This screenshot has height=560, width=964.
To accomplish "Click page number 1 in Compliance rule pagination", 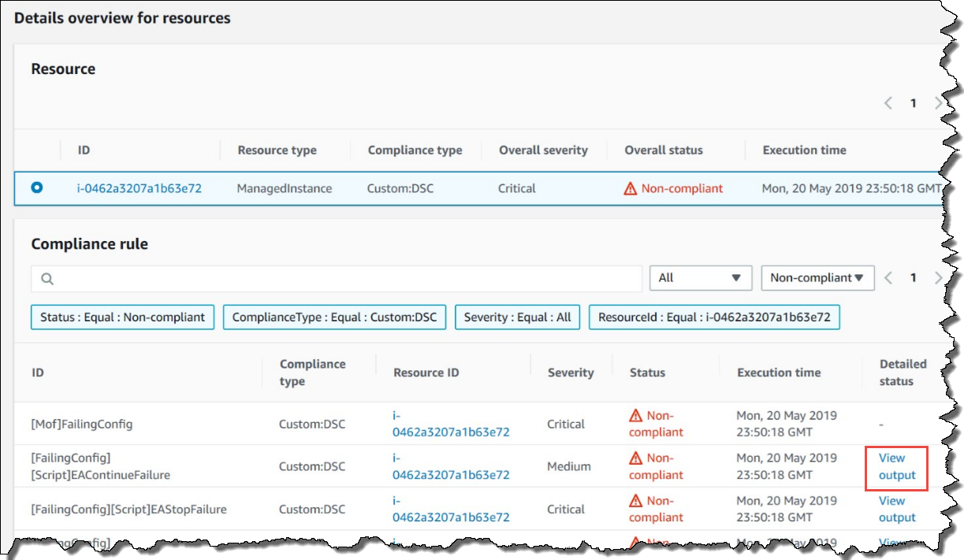I will (913, 277).
